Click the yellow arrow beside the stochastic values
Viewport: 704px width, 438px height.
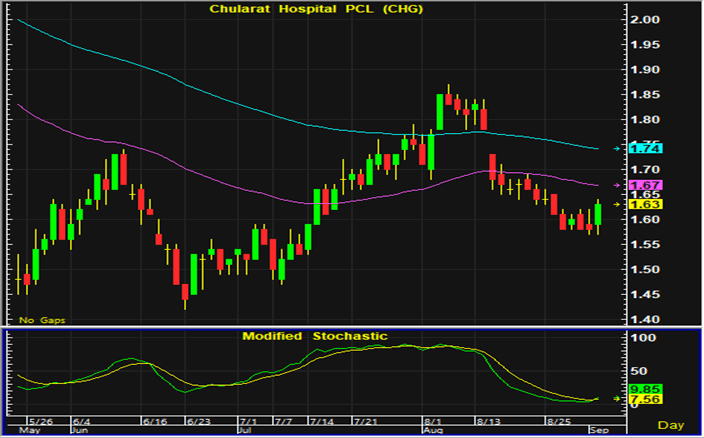[x=617, y=399]
